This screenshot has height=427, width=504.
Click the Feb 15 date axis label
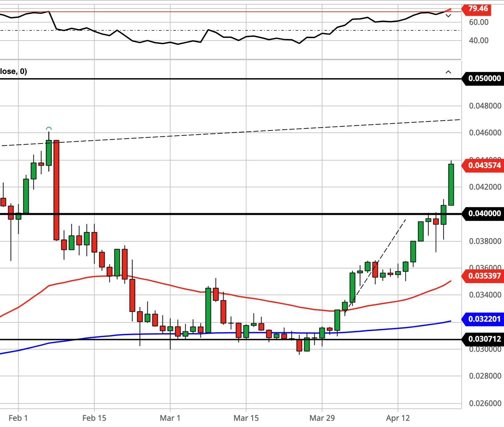pyautogui.click(x=94, y=418)
